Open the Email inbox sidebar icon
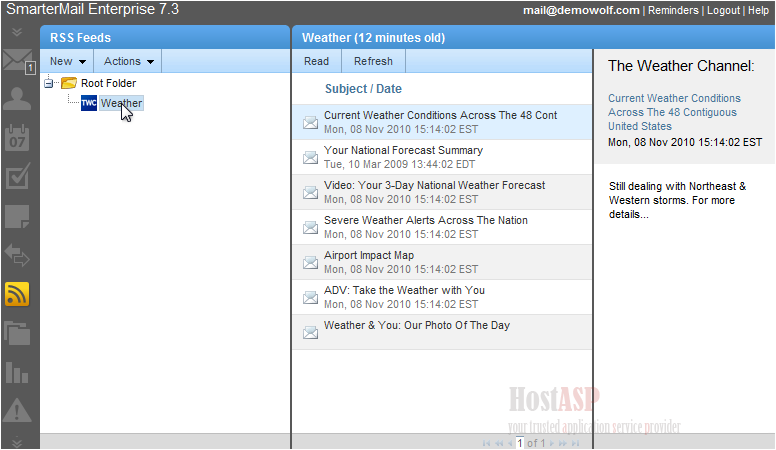776x450 pixels. point(19,61)
